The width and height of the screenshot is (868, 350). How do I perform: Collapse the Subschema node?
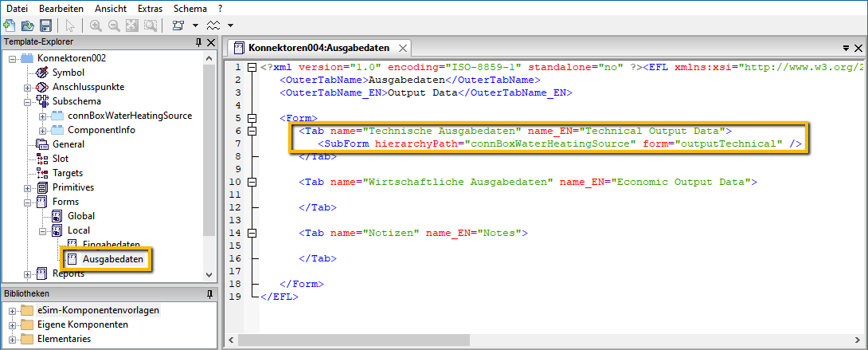click(x=27, y=101)
